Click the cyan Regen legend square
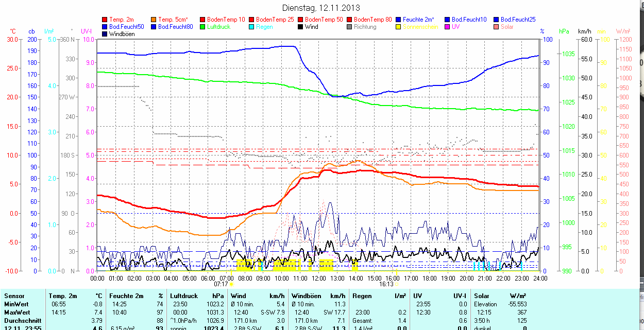This screenshot has width=644, height=330. pyautogui.click(x=252, y=27)
